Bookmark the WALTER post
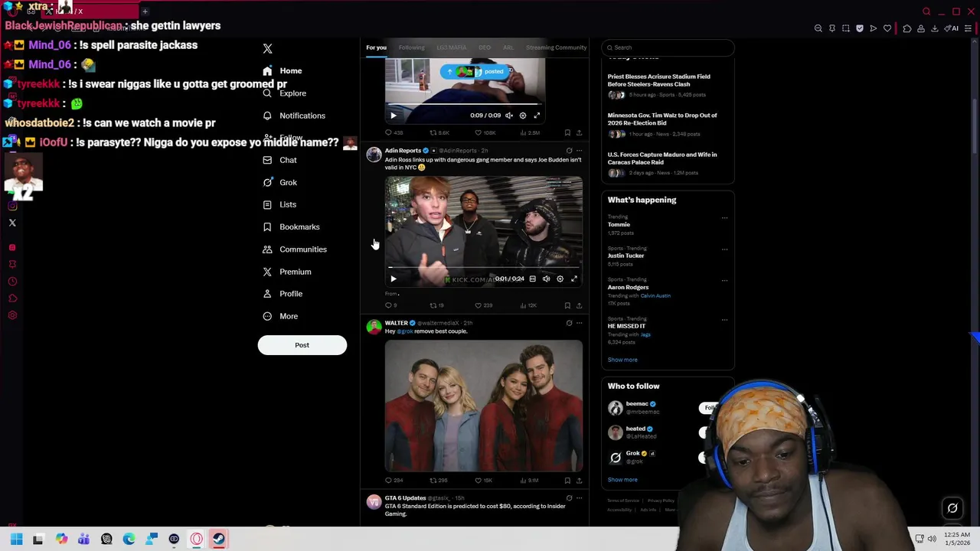The height and width of the screenshot is (551, 980). [x=567, y=481]
